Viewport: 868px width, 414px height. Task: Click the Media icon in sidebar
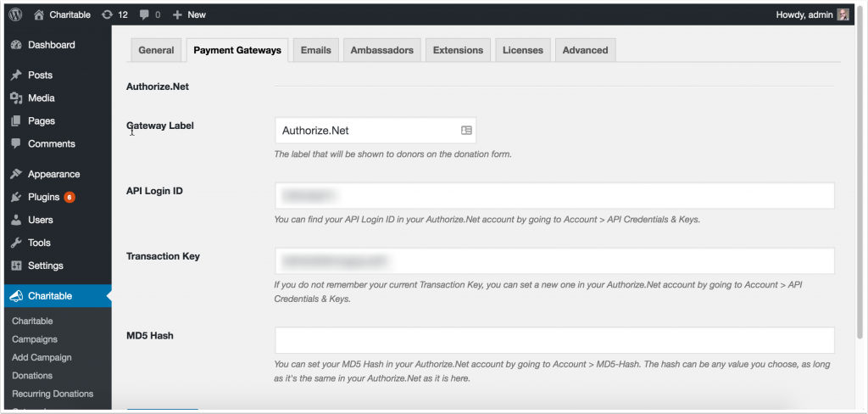click(16, 98)
